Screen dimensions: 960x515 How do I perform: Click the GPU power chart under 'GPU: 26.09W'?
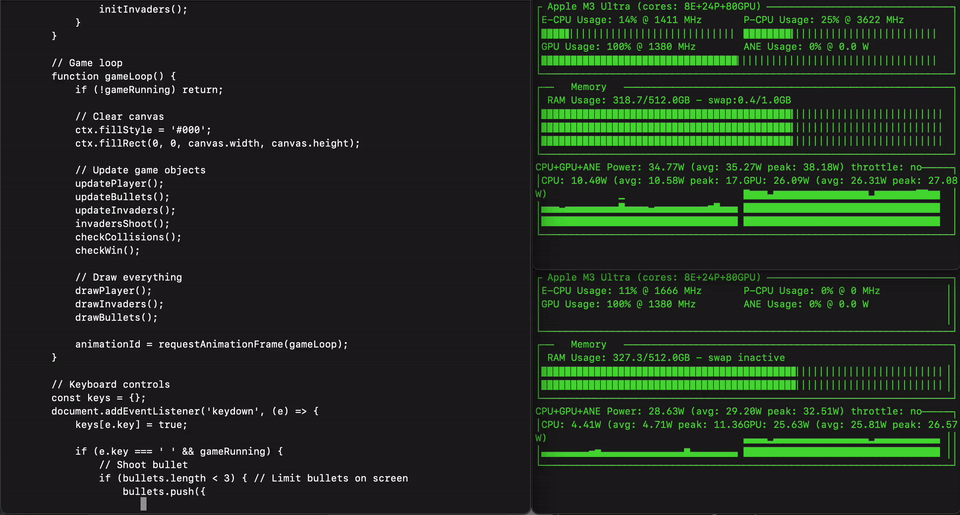841,208
